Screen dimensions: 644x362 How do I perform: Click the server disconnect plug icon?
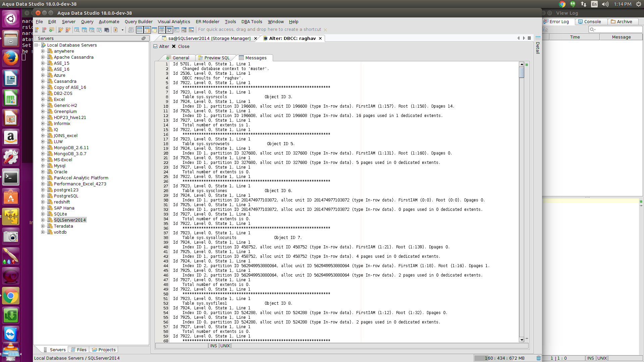coord(68,30)
